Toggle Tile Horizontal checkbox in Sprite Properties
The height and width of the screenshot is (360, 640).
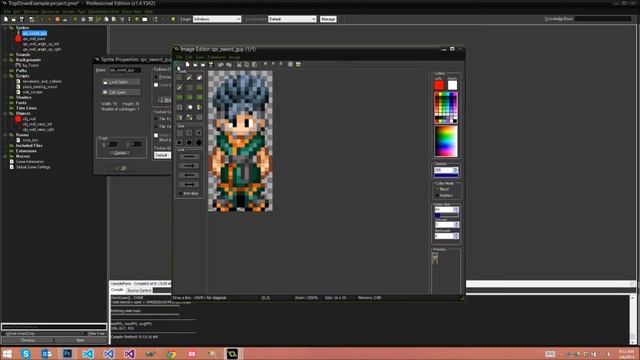156,119
